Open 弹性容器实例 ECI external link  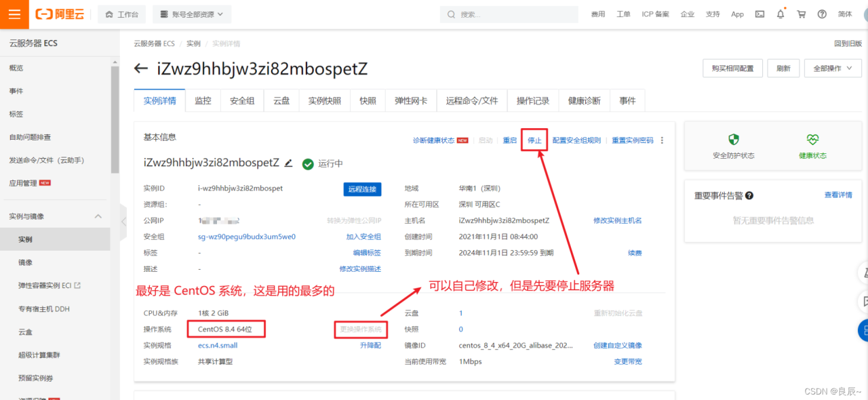coord(50,285)
